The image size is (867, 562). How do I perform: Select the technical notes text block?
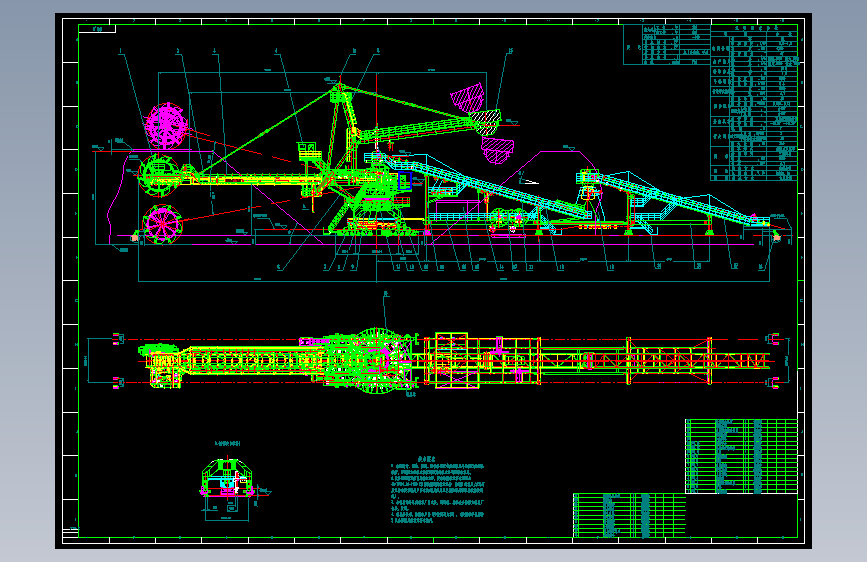[x=437, y=493]
